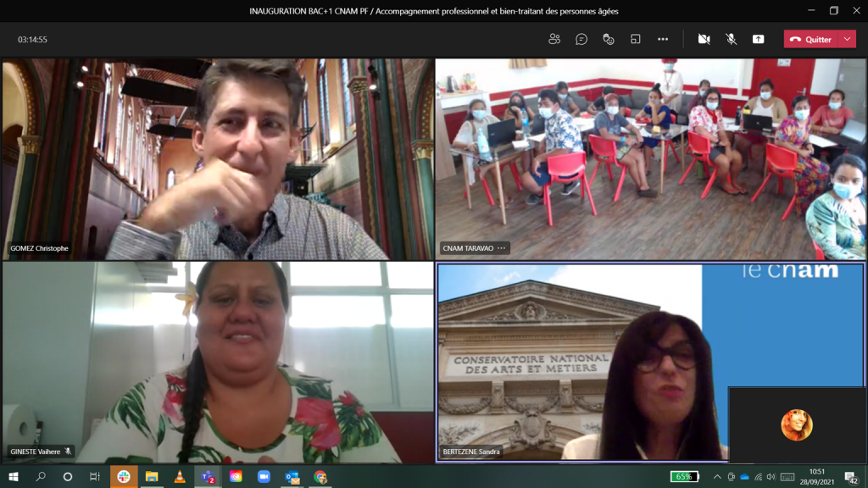Screen dimensions: 868x488
Task: Open the notification center with 42 notifications
Action: [x=851, y=476]
